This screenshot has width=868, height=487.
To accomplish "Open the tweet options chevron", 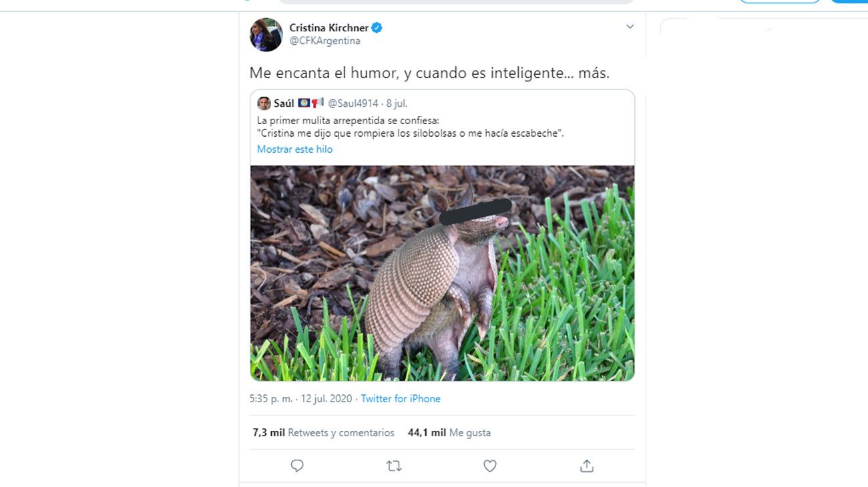I will pos(630,27).
